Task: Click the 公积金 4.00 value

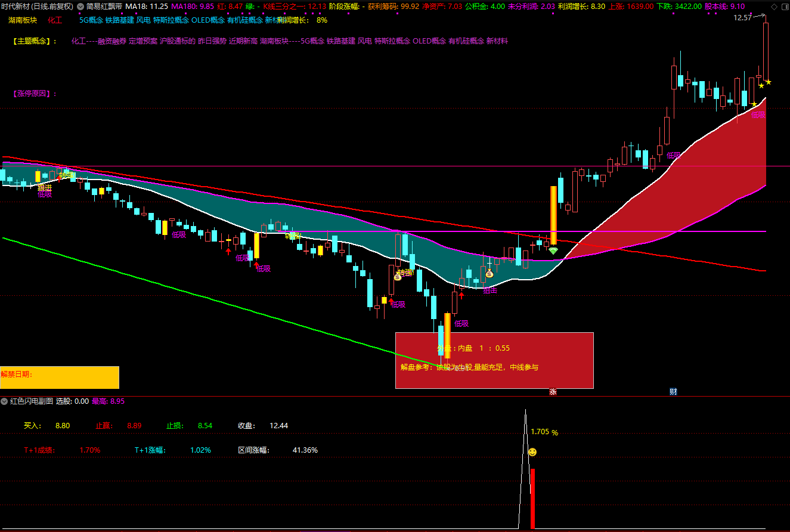Action: pos(485,7)
